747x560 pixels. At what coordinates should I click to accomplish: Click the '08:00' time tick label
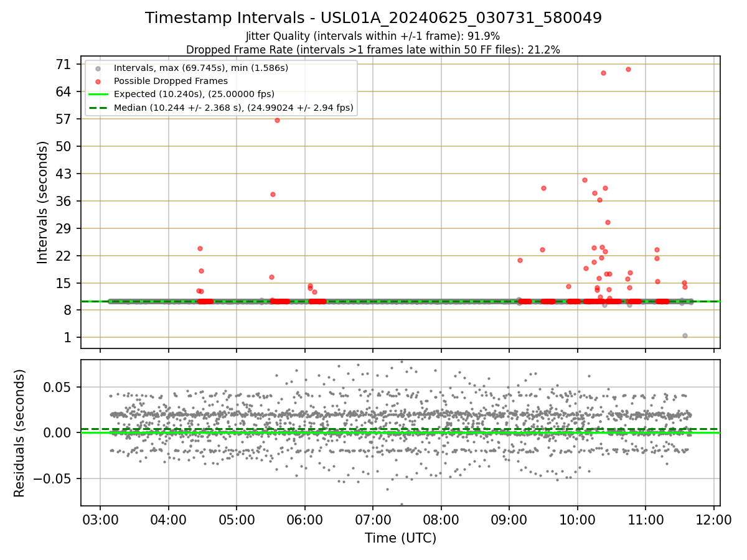click(x=441, y=520)
